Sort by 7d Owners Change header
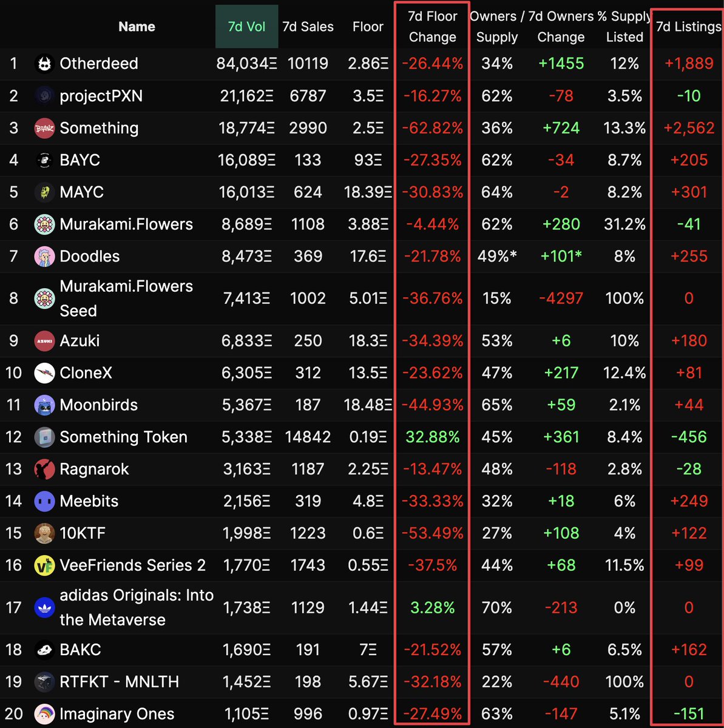The width and height of the screenshot is (724, 728). pyautogui.click(x=561, y=27)
